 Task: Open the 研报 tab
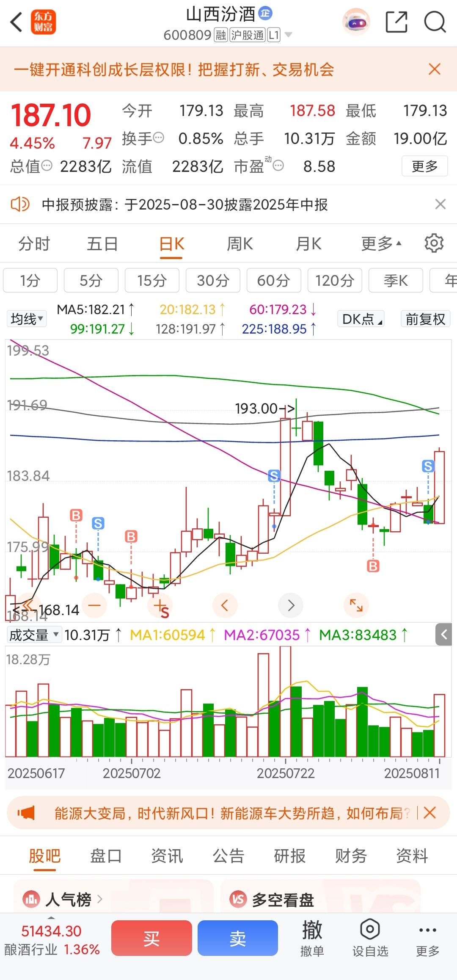point(290,856)
